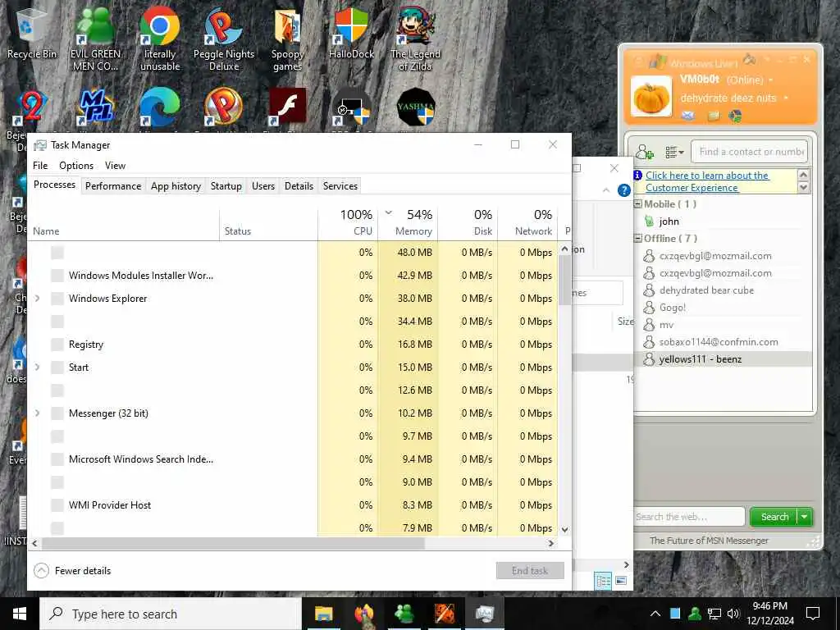Click the Messenger icon in the system tray
The height and width of the screenshot is (630, 840).
click(695, 614)
